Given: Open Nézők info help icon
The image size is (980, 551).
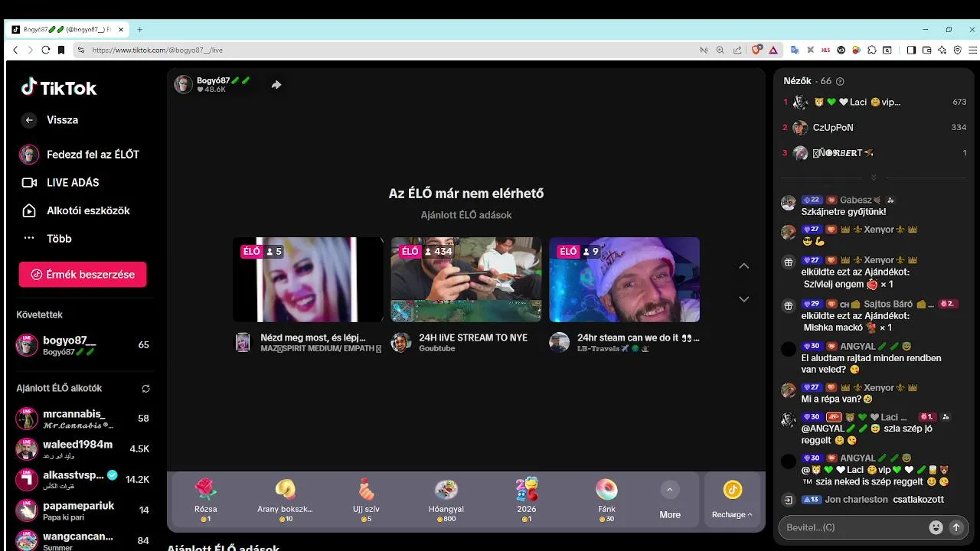Looking at the screenshot, I should pos(840,81).
